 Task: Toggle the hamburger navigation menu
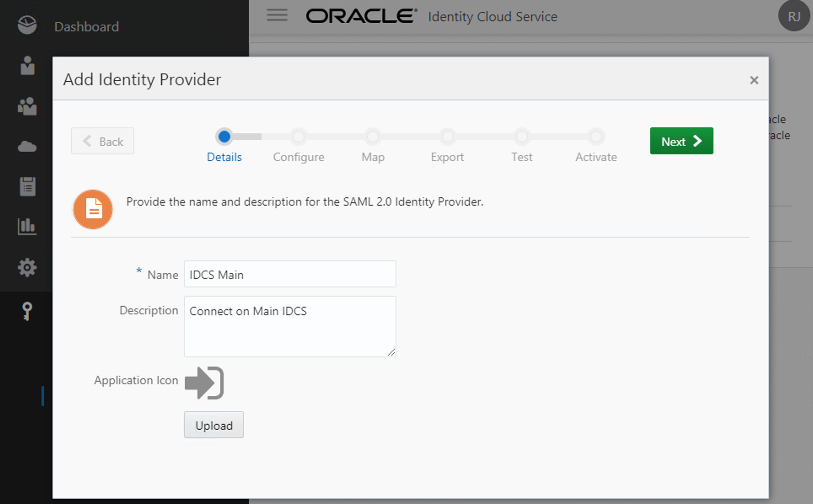[277, 15]
